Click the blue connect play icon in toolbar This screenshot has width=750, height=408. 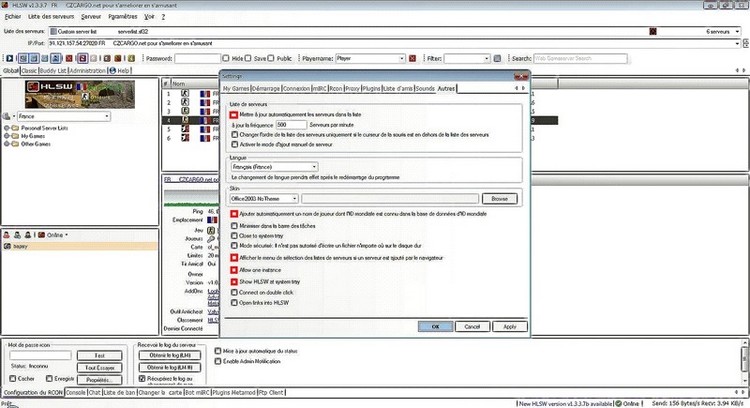coord(10,58)
